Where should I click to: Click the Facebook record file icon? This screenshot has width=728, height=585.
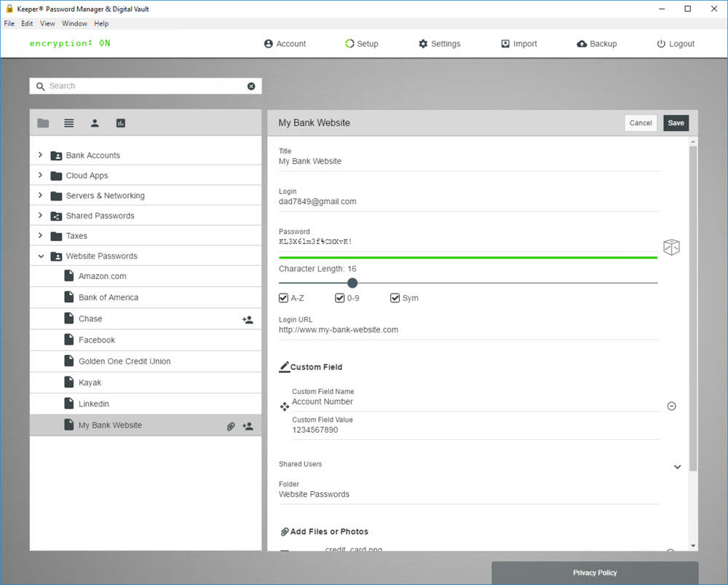click(68, 339)
